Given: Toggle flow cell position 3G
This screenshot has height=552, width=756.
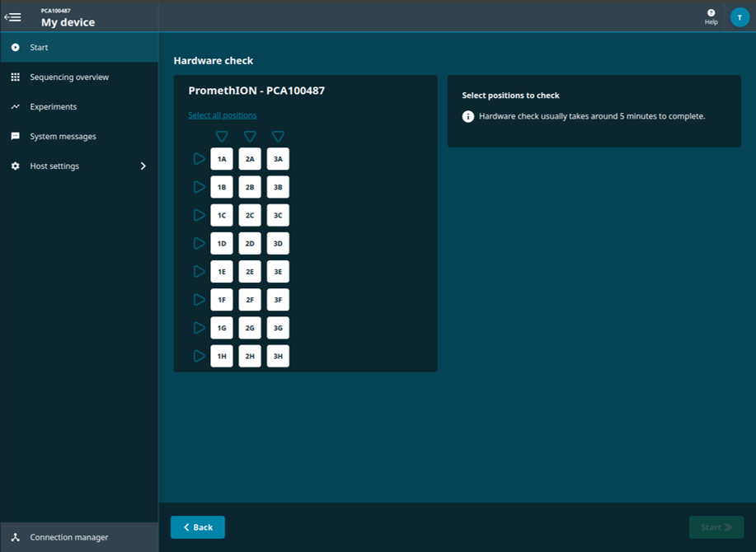Looking at the screenshot, I should 278,328.
